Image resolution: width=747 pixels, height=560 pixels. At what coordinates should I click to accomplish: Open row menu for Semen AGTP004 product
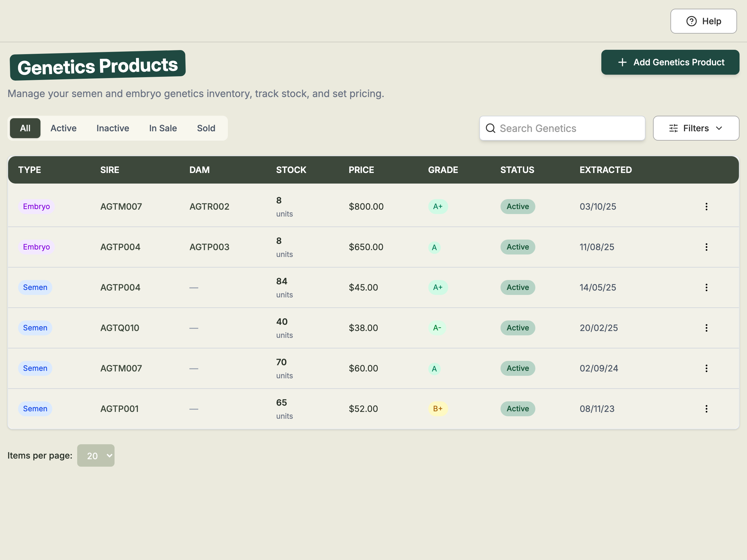click(x=706, y=287)
